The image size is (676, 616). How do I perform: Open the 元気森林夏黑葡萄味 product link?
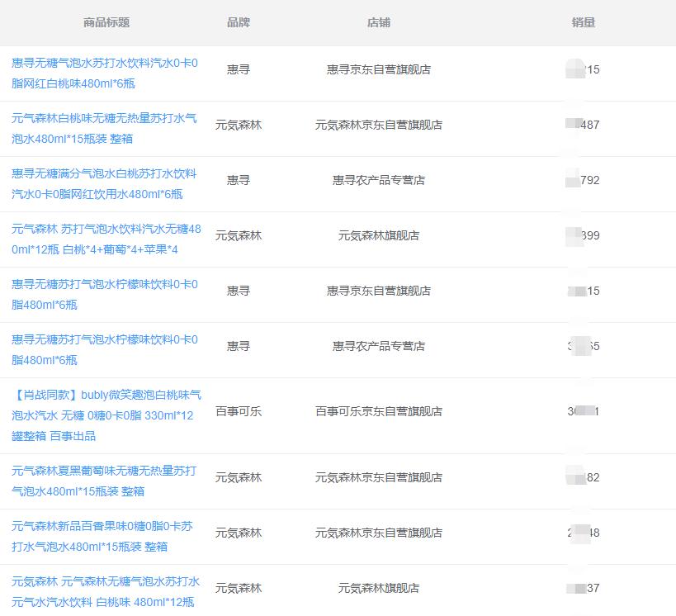pos(106,479)
